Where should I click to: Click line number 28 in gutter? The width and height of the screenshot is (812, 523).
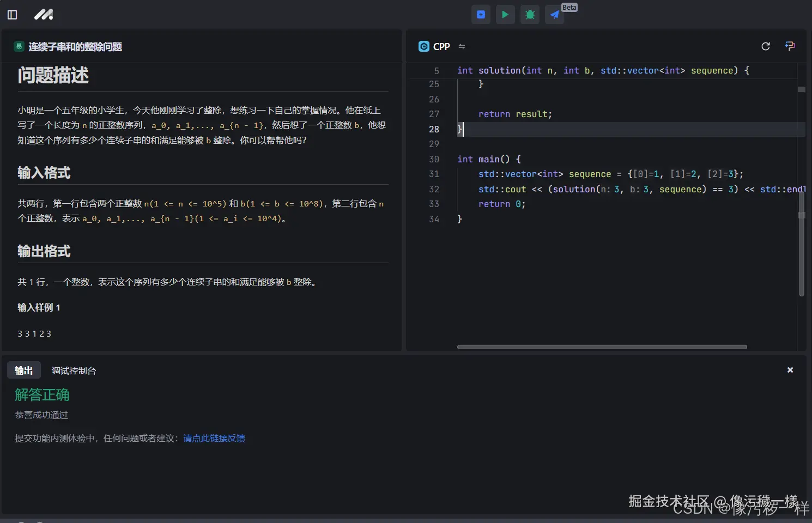[x=434, y=129]
